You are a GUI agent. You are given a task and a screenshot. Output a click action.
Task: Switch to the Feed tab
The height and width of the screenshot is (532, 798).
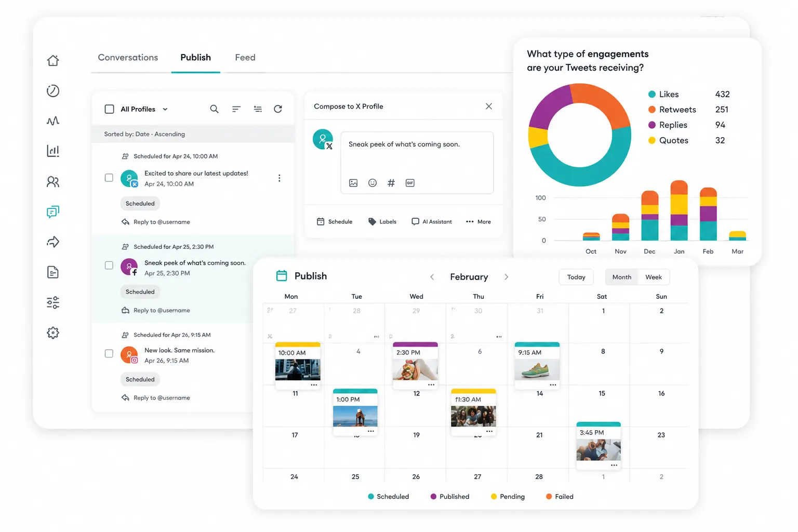[245, 58]
